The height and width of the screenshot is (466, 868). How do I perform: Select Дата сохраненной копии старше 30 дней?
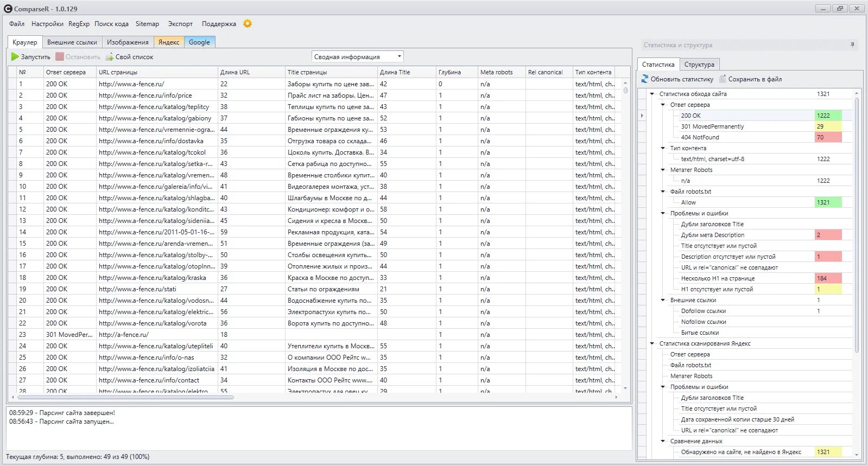coord(737,419)
